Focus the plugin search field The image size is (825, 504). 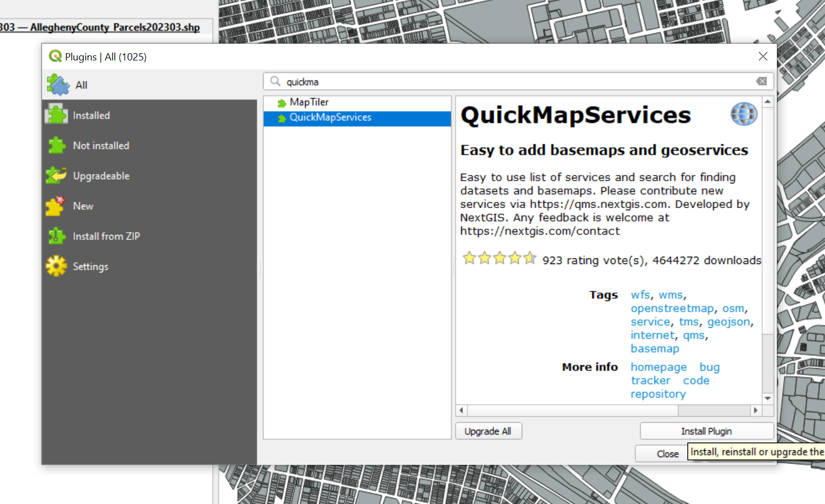pos(518,81)
